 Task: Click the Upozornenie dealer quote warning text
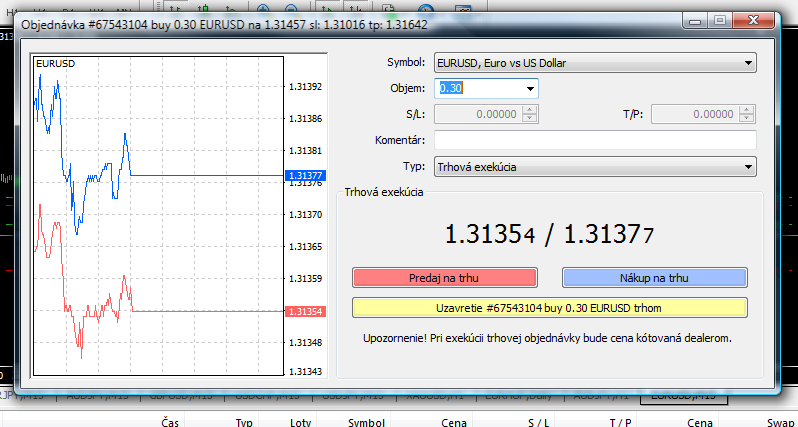pyautogui.click(x=547, y=338)
